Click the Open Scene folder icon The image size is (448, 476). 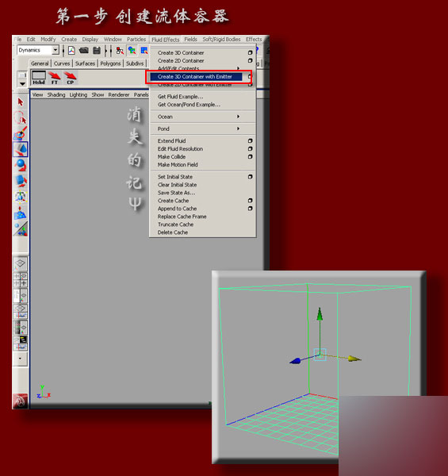[84, 51]
